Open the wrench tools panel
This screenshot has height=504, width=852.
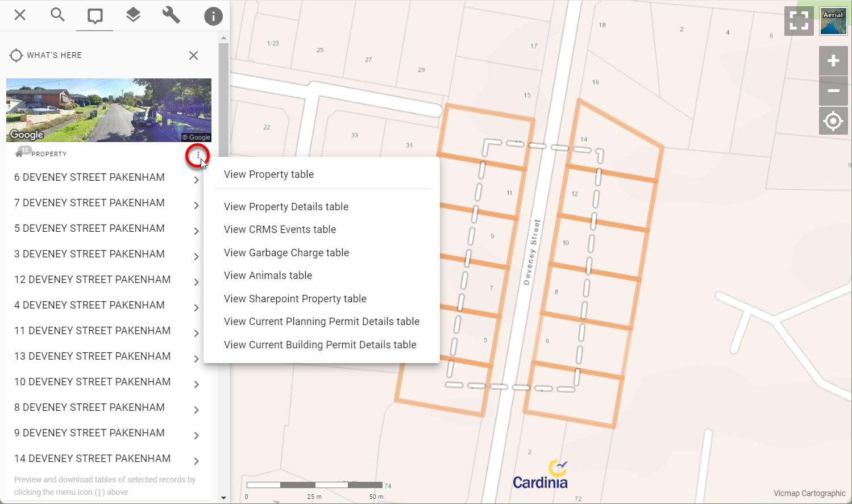click(x=171, y=15)
